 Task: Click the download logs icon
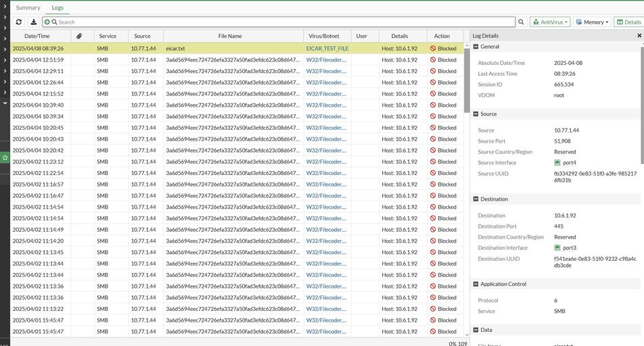tap(34, 22)
